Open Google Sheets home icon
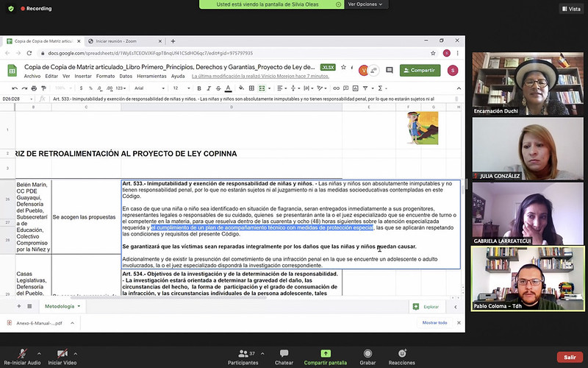The image size is (588, 368). click(12, 70)
